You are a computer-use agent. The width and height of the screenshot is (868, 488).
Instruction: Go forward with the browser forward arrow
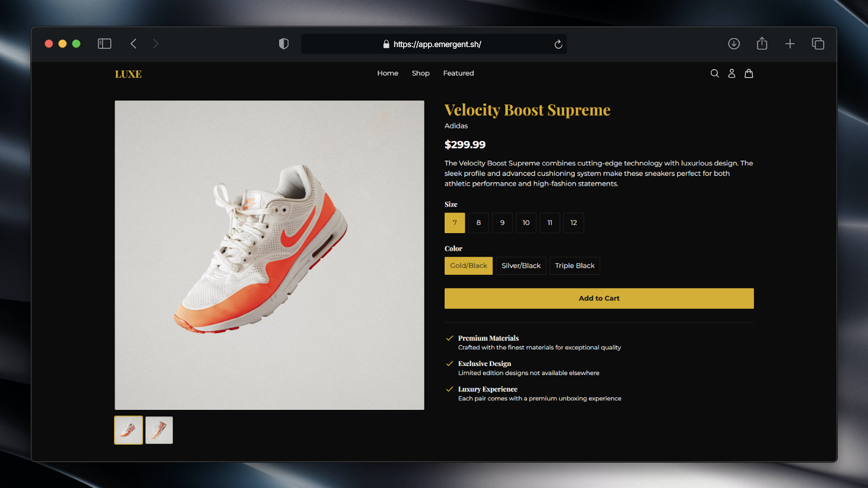click(x=156, y=44)
